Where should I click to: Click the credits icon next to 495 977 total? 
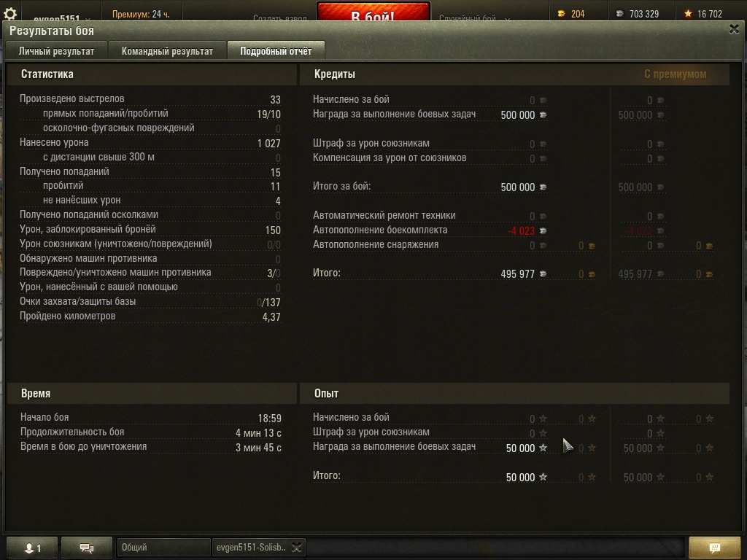pyautogui.click(x=543, y=274)
